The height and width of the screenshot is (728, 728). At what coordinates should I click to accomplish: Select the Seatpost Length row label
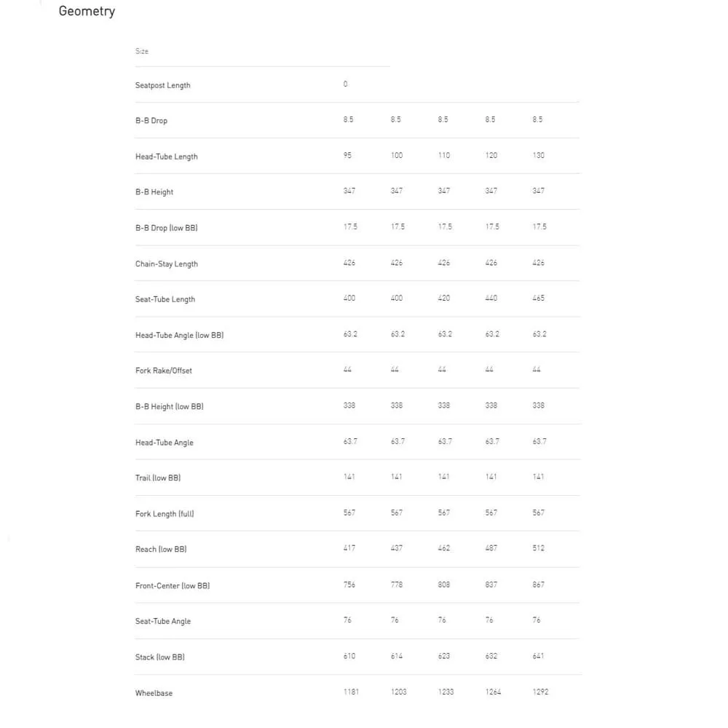(163, 85)
